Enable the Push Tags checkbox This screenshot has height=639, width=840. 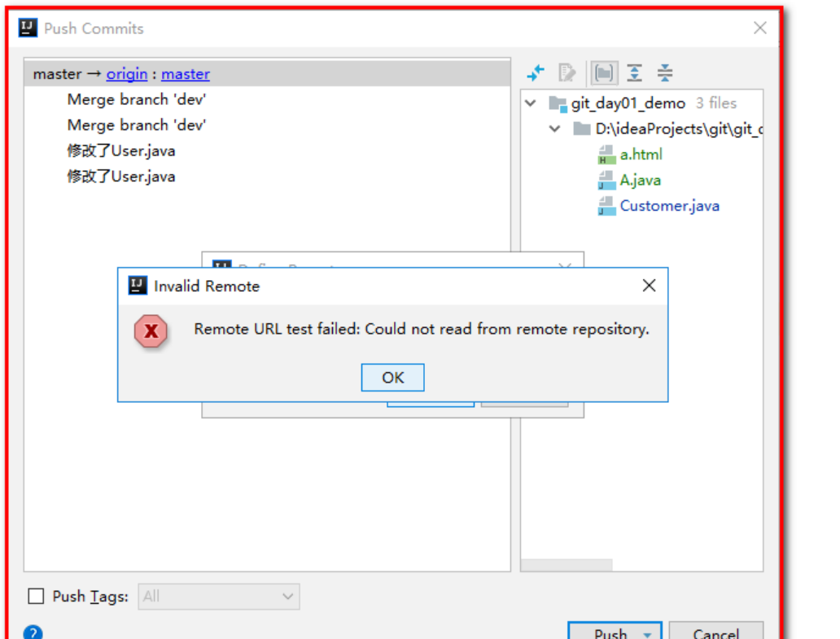point(36,596)
